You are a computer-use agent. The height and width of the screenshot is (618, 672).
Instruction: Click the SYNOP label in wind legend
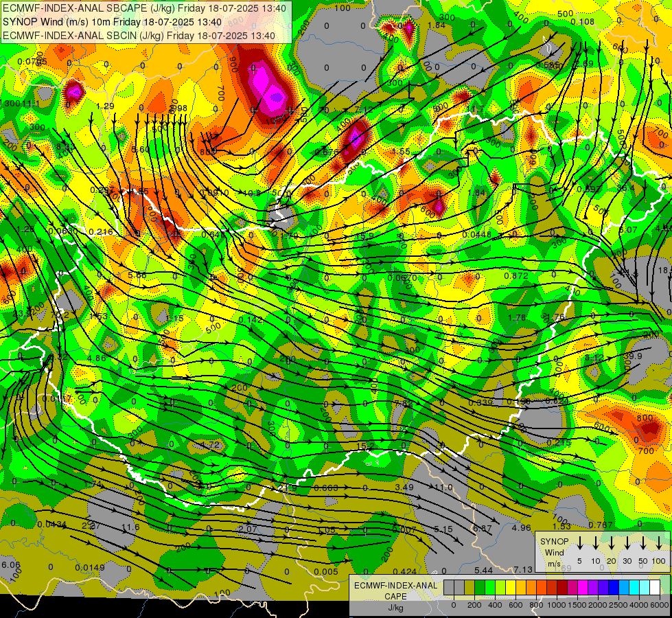tap(554, 542)
